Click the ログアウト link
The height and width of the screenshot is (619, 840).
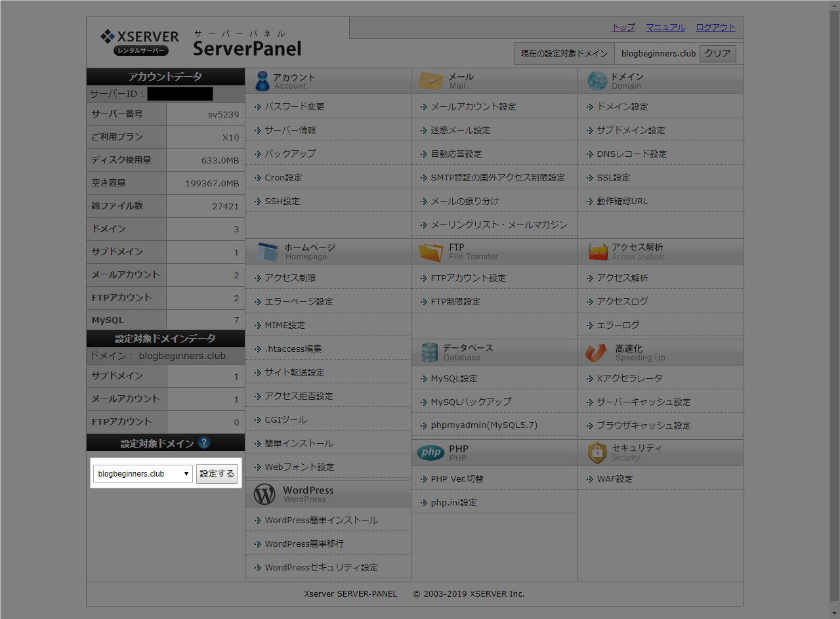coord(715,28)
